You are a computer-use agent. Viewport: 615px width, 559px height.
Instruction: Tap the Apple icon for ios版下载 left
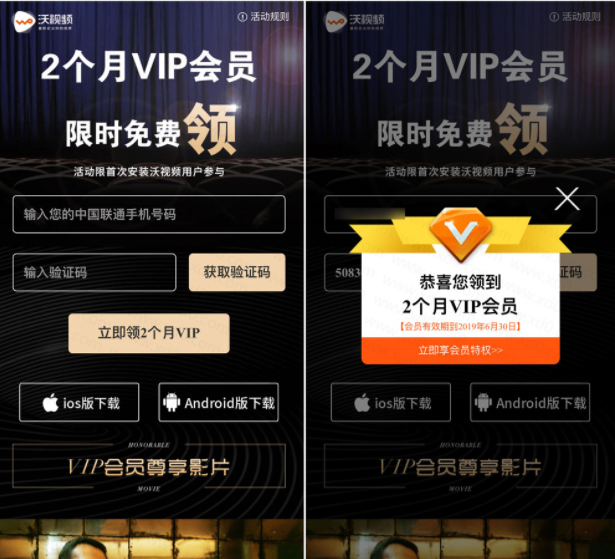[x=51, y=402]
